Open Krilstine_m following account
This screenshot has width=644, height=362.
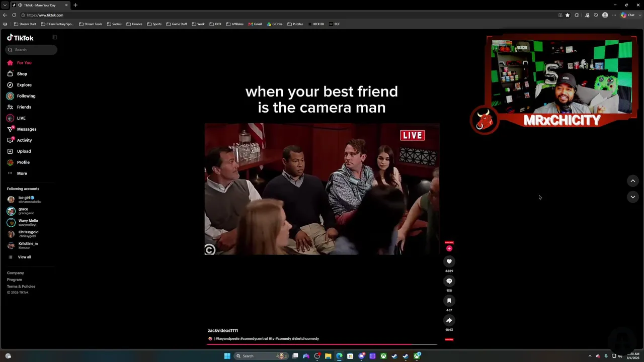tap(23, 246)
